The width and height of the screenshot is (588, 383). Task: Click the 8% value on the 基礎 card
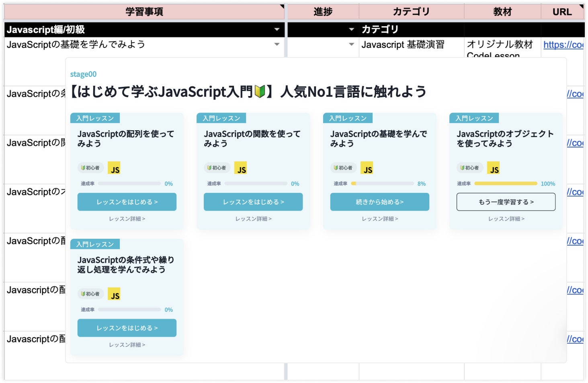tap(422, 184)
